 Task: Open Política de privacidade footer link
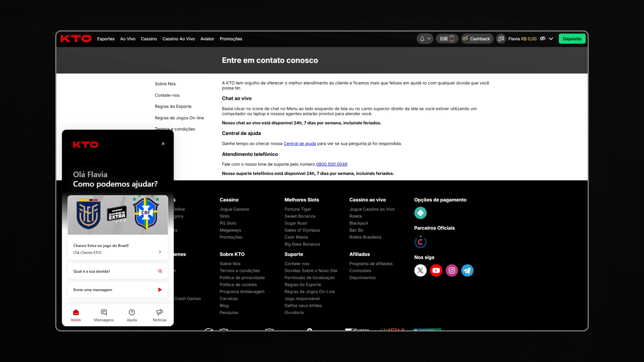[x=242, y=278]
